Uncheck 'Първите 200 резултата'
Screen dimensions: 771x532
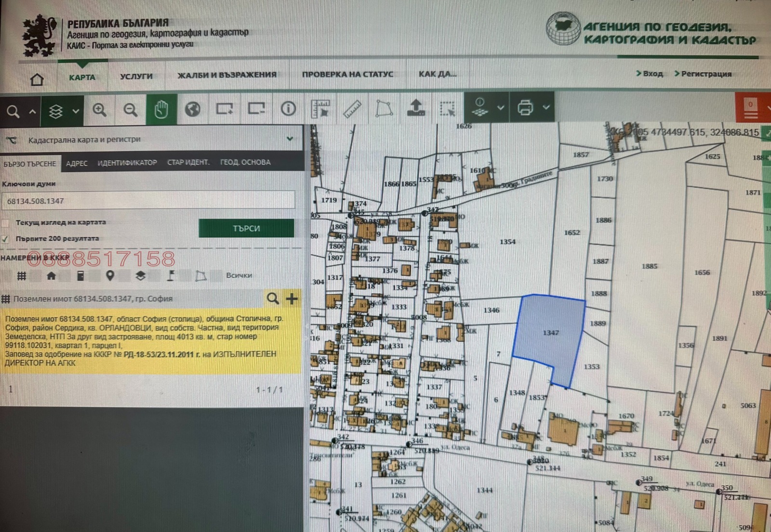click(6, 238)
